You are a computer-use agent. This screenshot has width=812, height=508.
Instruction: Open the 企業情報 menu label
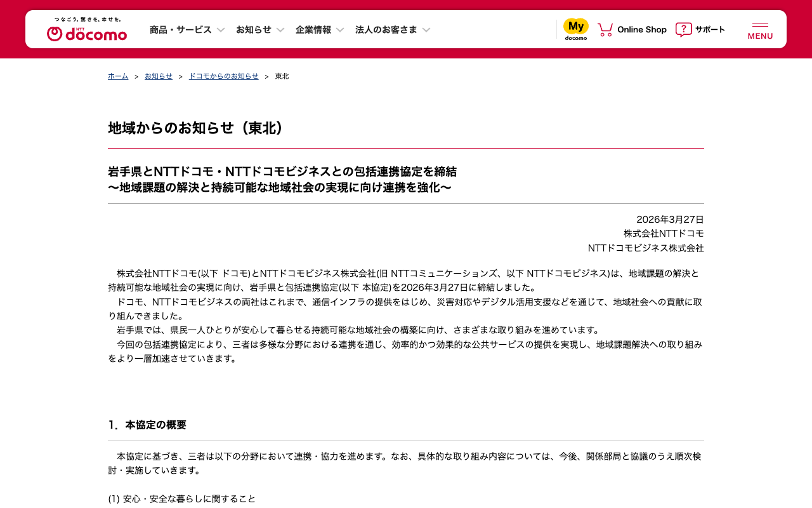coord(313,29)
